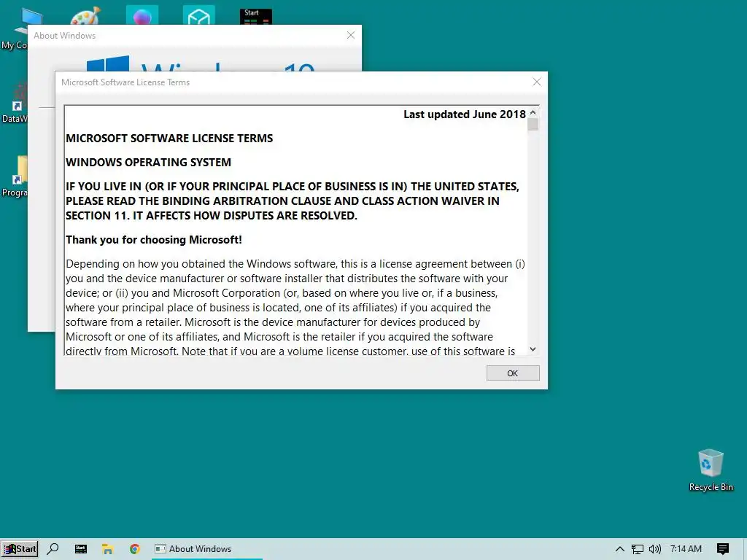The width and height of the screenshot is (747, 560).
Task: Select the white cube desktop icon
Action: point(198,15)
